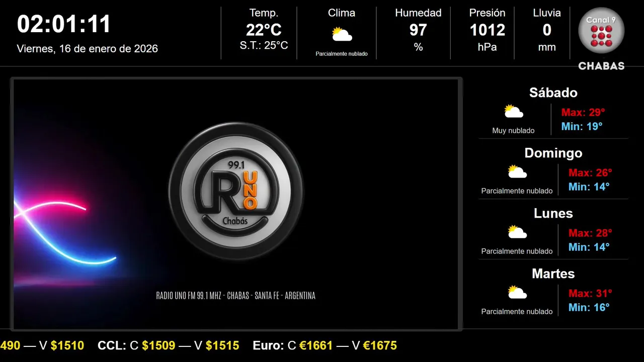Click Martes' Parcialmente nublado description
Viewport: 644px width, 362px height.
[517, 312]
